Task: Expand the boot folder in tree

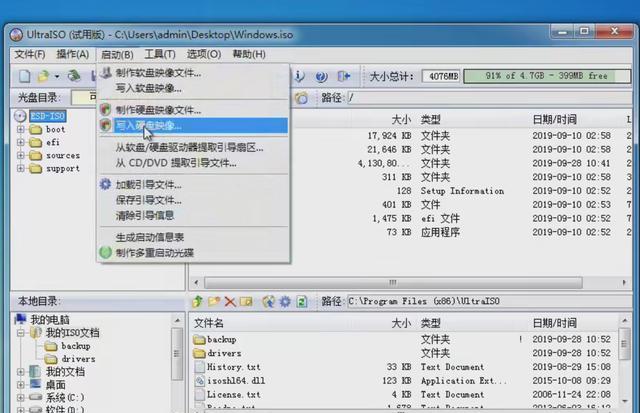Action: point(20,129)
